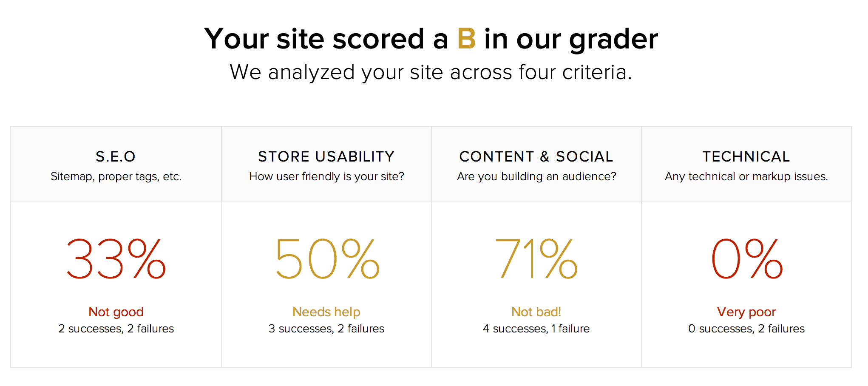This screenshot has height=386, width=868.
Task: Click '2 successes, 2 failures' under SEO
Action: pyautogui.click(x=116, y=329)
